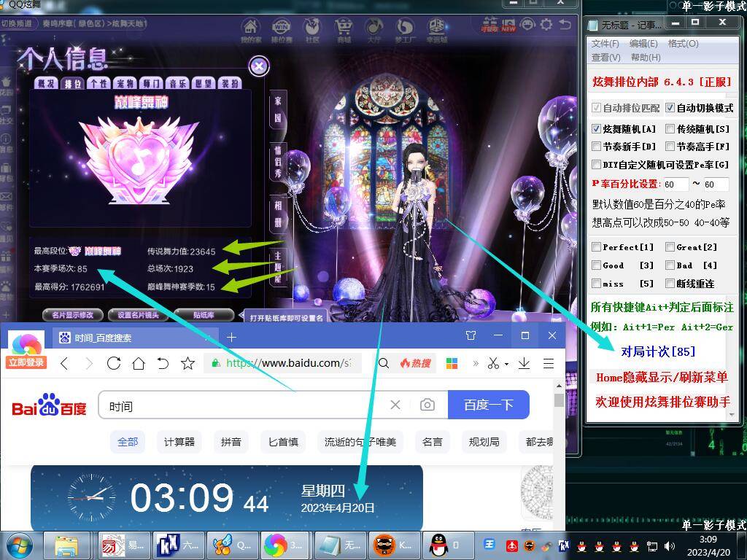
Task: Open 我的家 home icon in game toolbar
Action: point(251,28)
